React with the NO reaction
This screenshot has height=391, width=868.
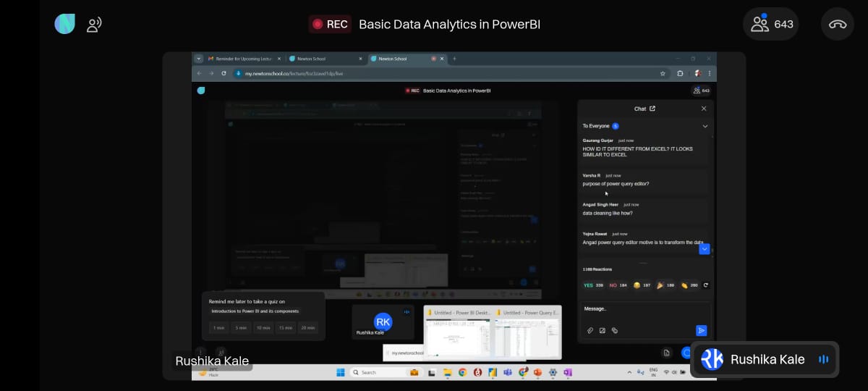point(618,285)
